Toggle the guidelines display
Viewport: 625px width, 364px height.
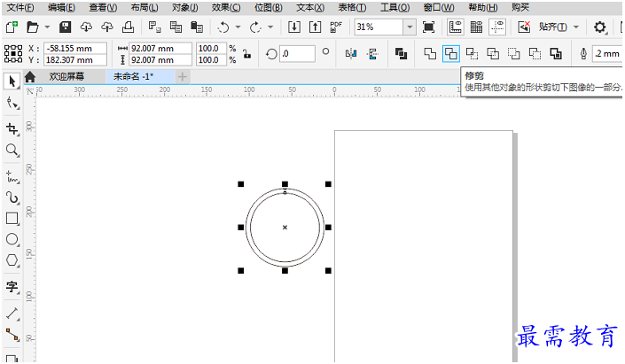coord(497,27)
